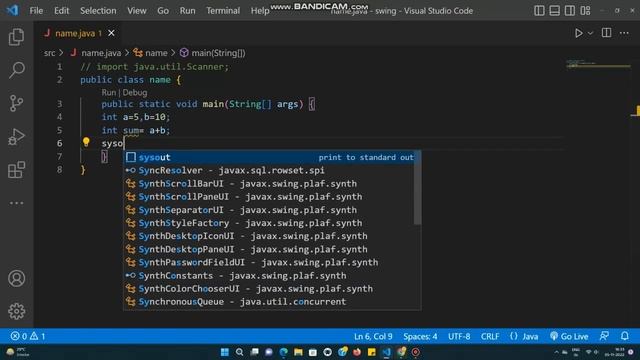Open the Extensions view
The height and width of the screenshot is (360, 640).
[x=16, y=170]
